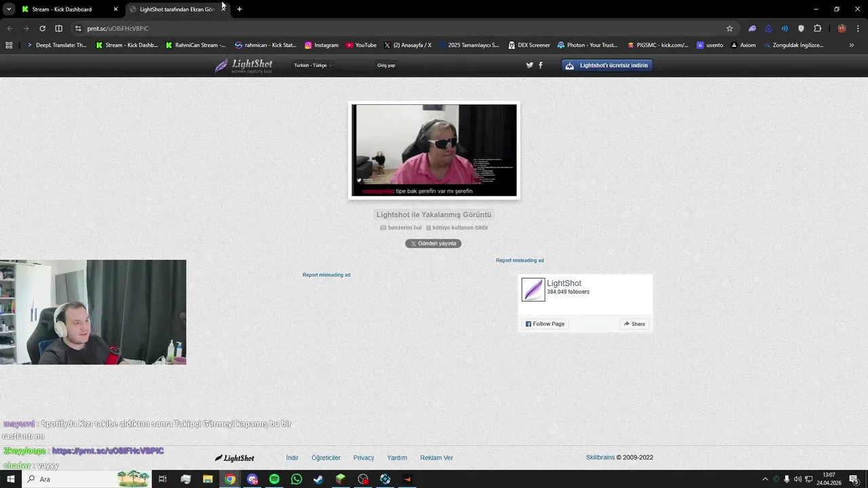Open the Photon - Your Trust... bookmark

(587, 45)
